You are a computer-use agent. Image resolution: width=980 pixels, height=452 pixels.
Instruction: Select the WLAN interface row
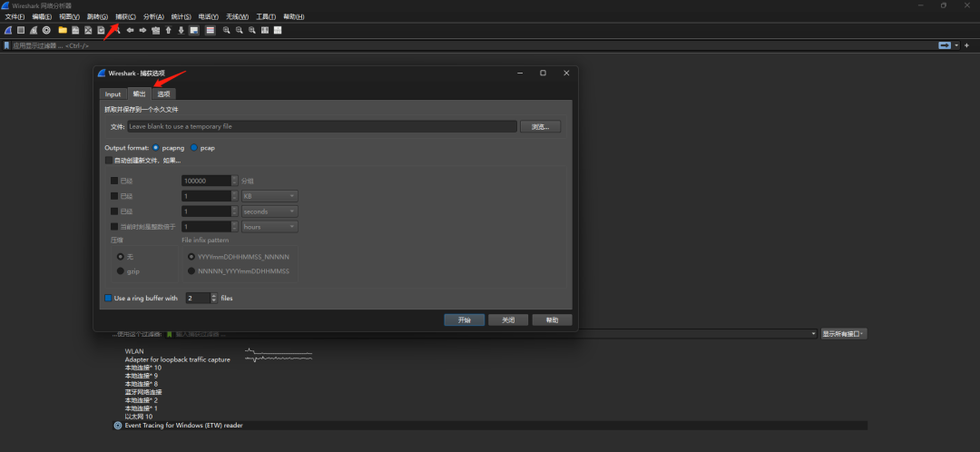point(134,351)
